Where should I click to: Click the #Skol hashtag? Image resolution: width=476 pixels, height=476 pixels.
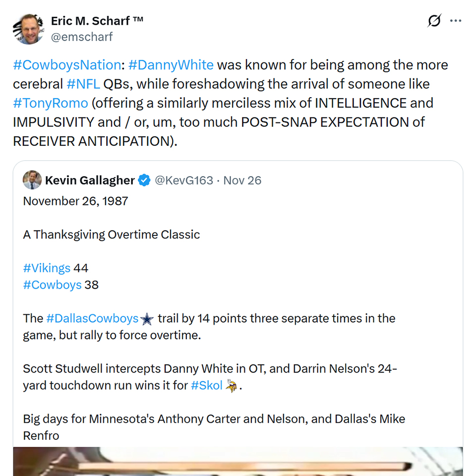(x=206, y=385)
